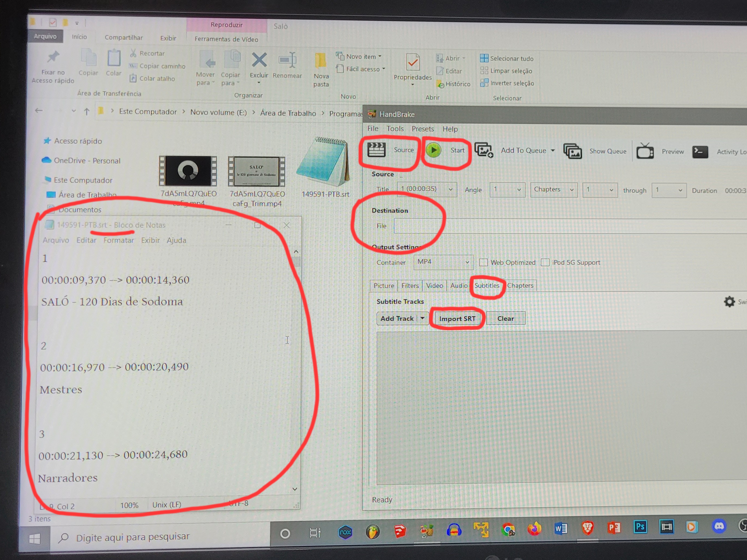Click the Add To Queue icon

pos(483,151)
